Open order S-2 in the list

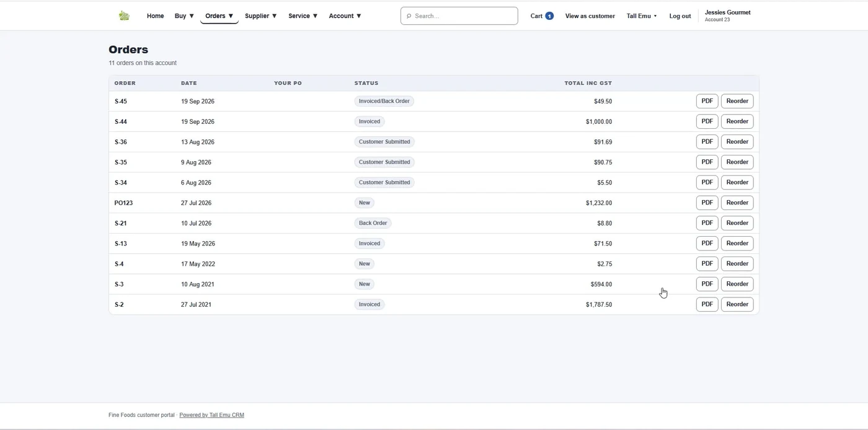coord(119,305)
